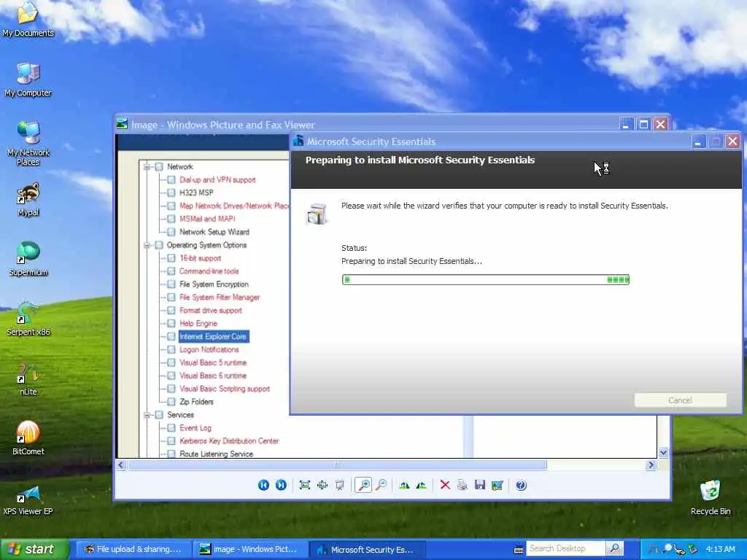The height and width of the screenshot is (560, 747).
Task: Click the installer progress bar
Action: 485,279
